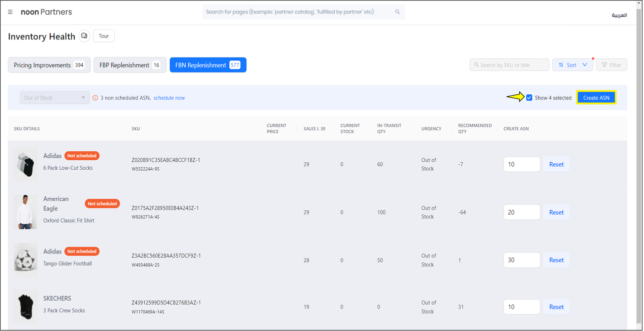Screen dimensions: 644x331
Task: Open Adidas 6 Pack Low-Cut Socks thumbnail
Action: click(x=25, y=164)
